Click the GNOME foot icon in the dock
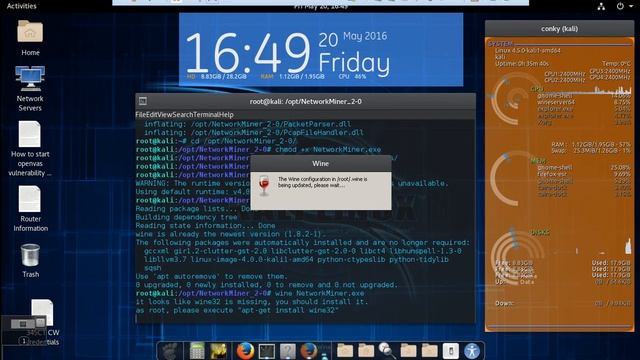Image resolution: width=640 pixels, height=360 pixels. [x=169, y=351]
